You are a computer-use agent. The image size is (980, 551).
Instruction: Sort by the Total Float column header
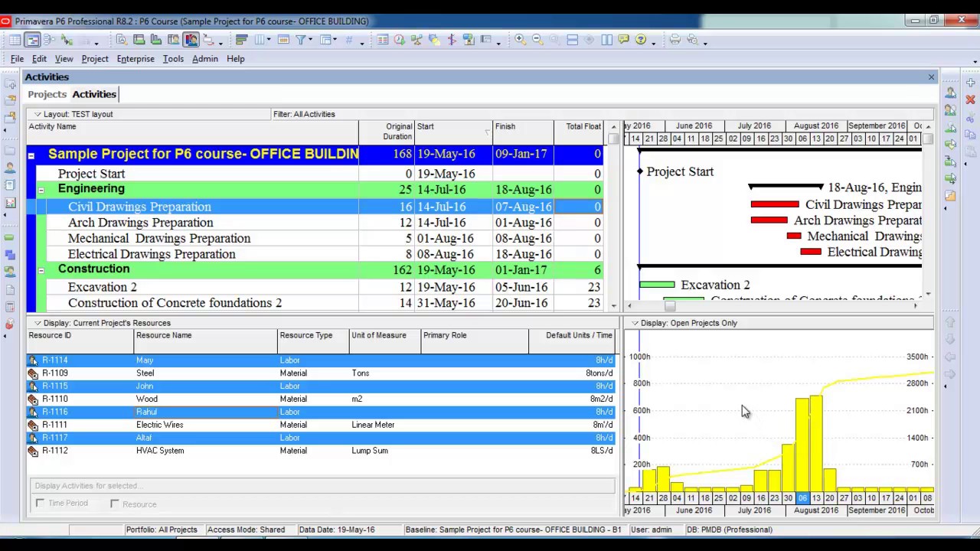click(580, 132)
